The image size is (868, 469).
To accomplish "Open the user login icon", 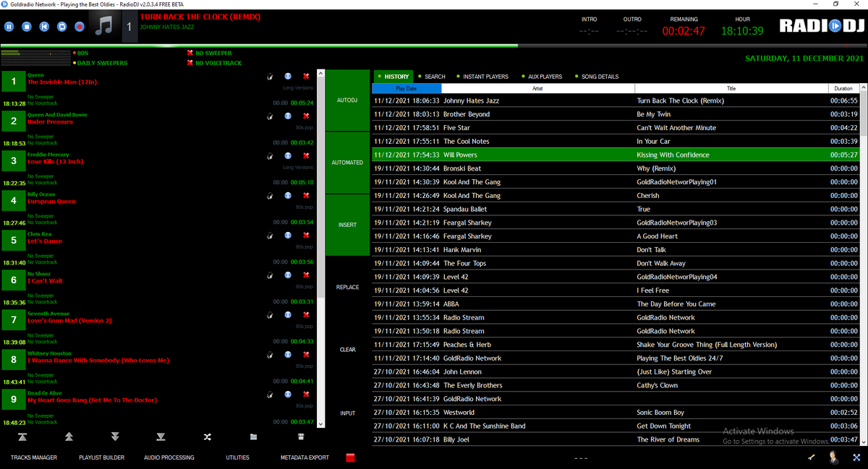I will (834, 457).
